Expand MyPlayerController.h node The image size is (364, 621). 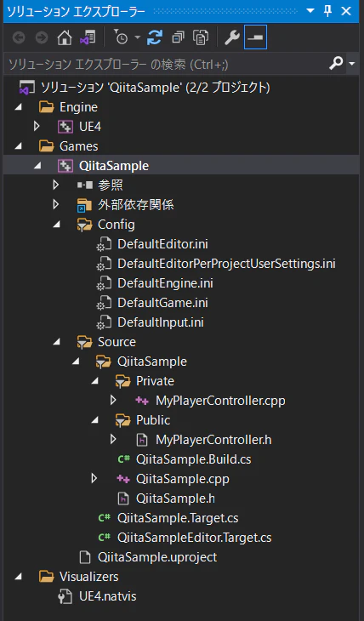pos(113,439)
